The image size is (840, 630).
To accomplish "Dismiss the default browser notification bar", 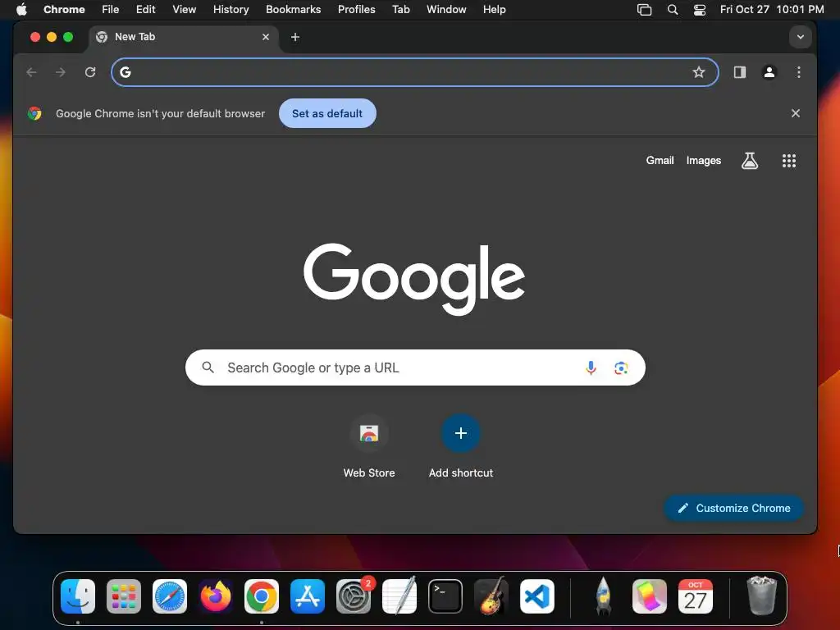I will click(x=796, y=113).
